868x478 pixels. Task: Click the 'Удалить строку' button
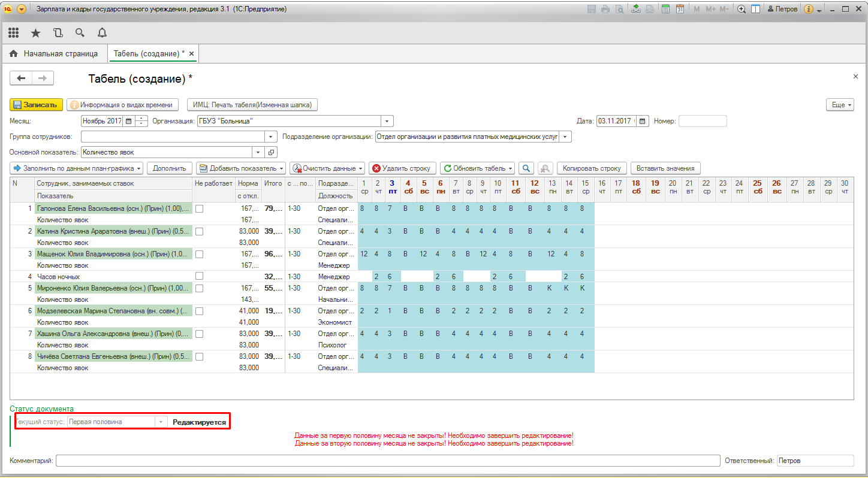click(402, 168)
